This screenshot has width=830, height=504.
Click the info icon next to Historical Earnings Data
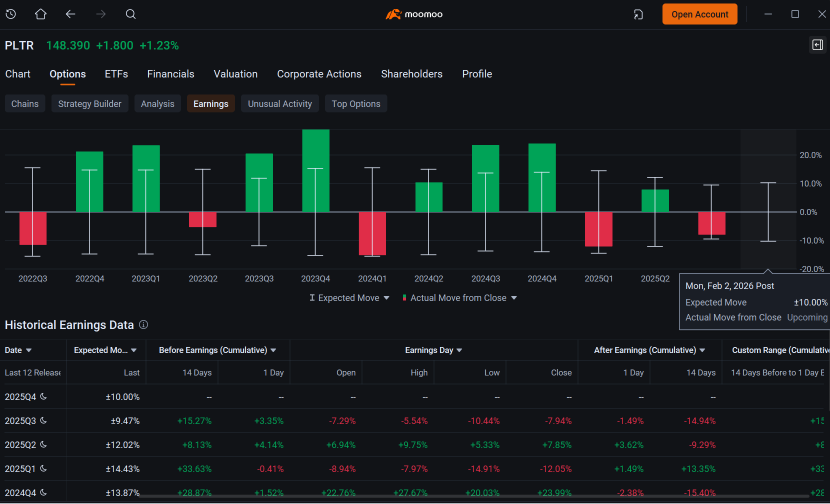tap(143, 325)
